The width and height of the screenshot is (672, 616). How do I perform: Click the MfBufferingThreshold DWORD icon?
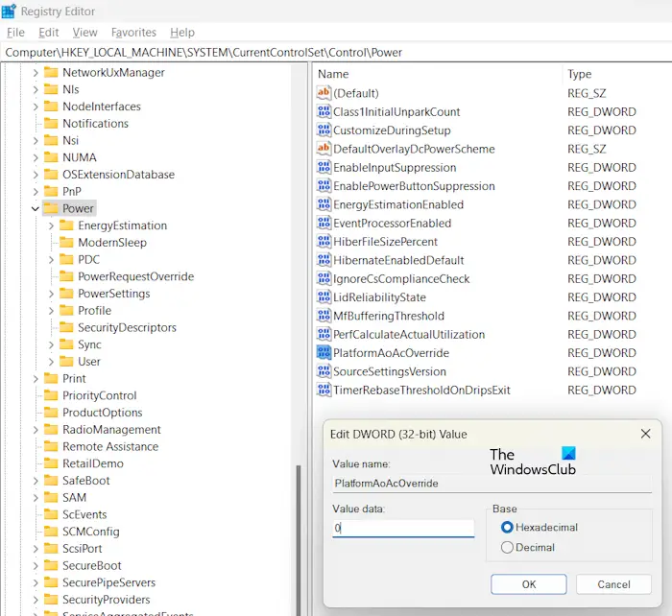click(x=324, y=316)
